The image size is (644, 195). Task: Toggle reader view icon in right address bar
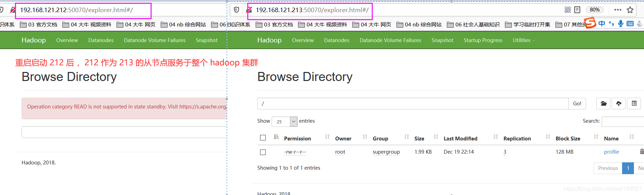(577, 10)
